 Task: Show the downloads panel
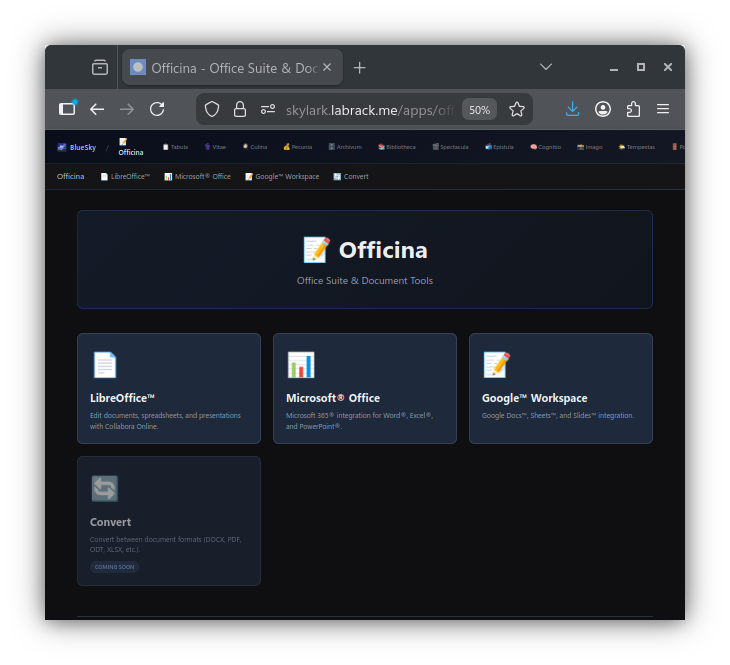572,109
